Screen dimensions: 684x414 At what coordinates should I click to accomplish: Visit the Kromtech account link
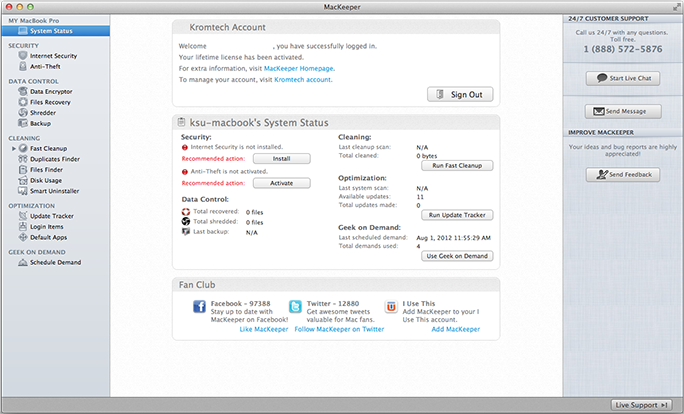[302, 80]
